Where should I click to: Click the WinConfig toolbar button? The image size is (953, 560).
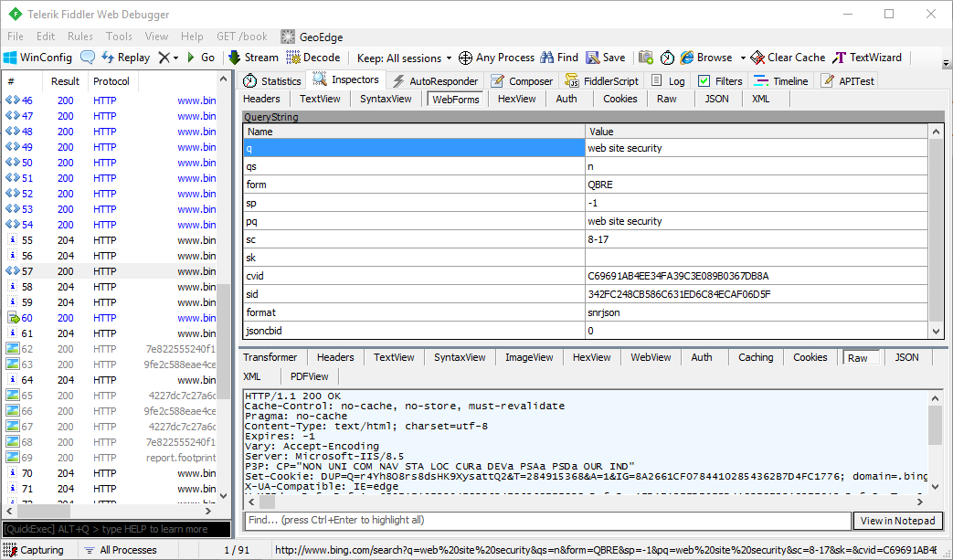point(37,57)
